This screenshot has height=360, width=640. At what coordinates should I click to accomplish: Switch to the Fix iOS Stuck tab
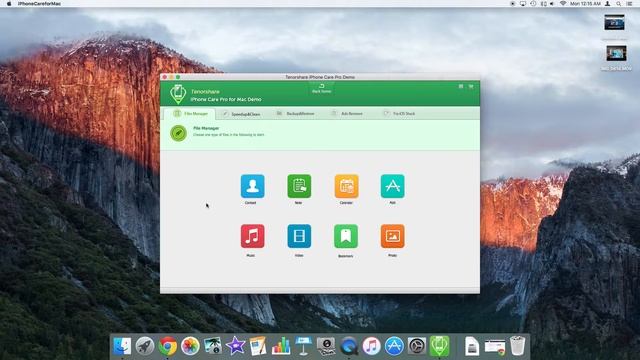coord(399,113)
